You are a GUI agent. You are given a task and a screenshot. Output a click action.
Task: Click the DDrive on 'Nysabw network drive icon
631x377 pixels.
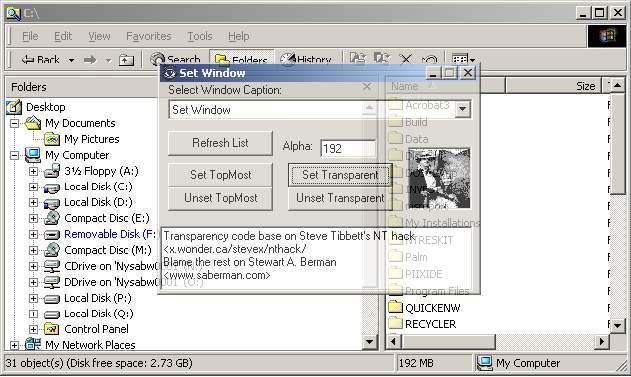point(52,282)
